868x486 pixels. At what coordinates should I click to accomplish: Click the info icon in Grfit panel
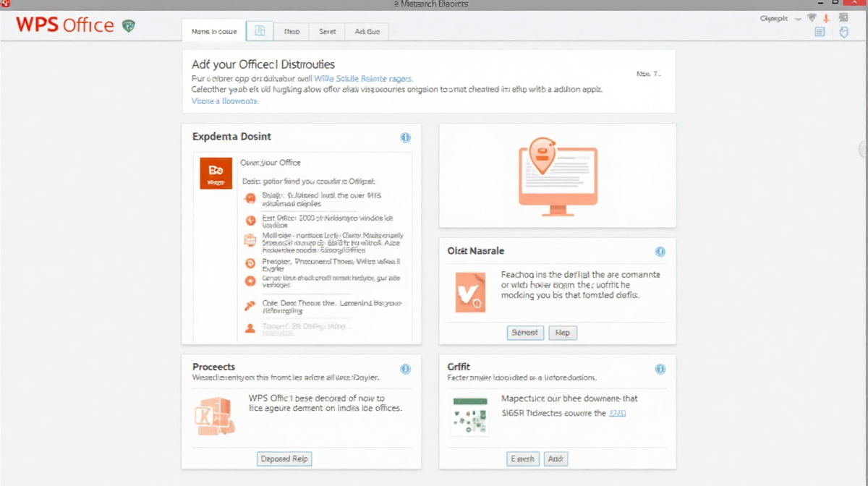tap(660, 369)
